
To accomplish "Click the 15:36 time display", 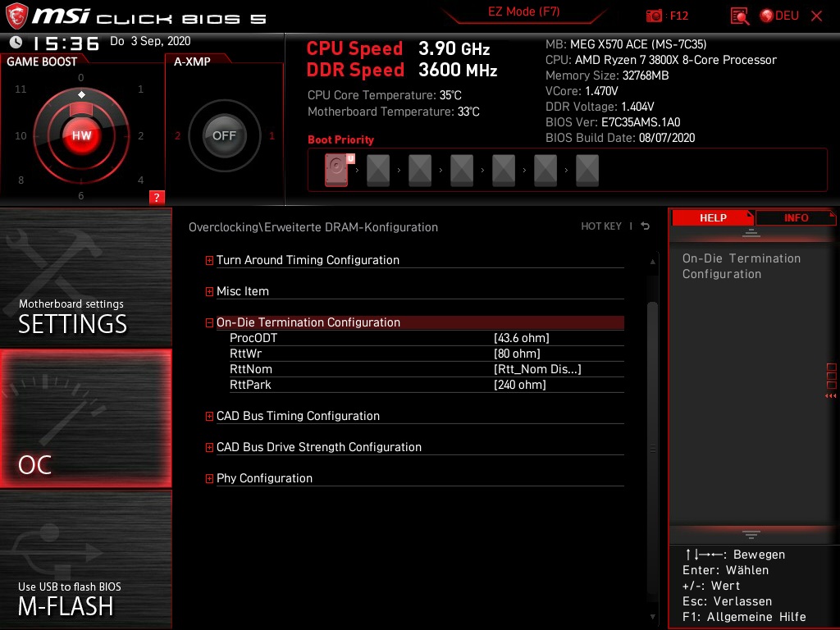I will [x=66, y=43].
